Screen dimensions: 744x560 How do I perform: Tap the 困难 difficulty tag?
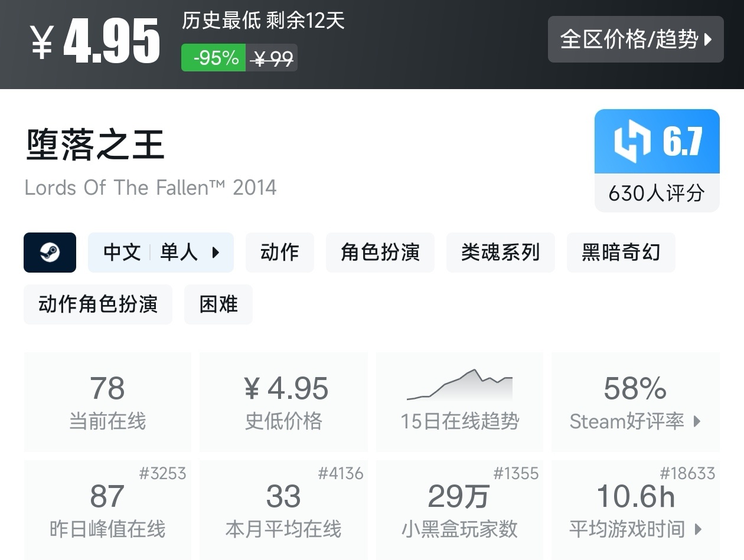coord(218,304)
